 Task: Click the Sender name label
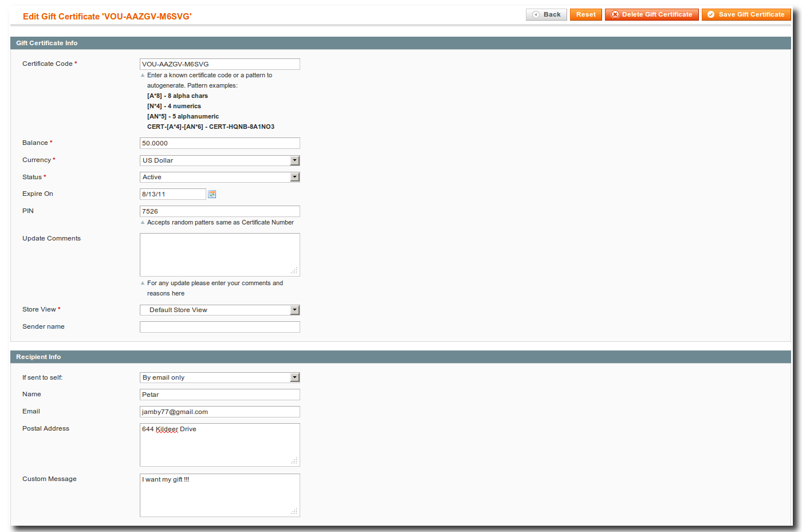[x=44, y=326]
